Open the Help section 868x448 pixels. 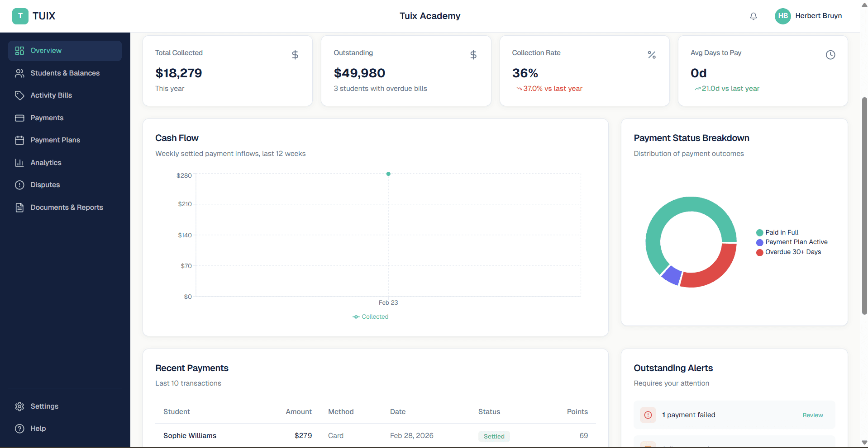[x=38, y=429]
